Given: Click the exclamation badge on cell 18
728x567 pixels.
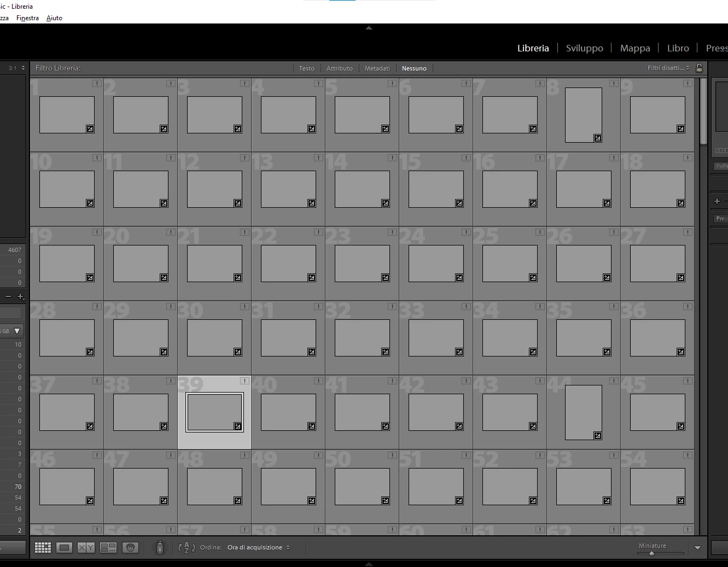Looking at the screenshot, I should [x=688, y=158].
